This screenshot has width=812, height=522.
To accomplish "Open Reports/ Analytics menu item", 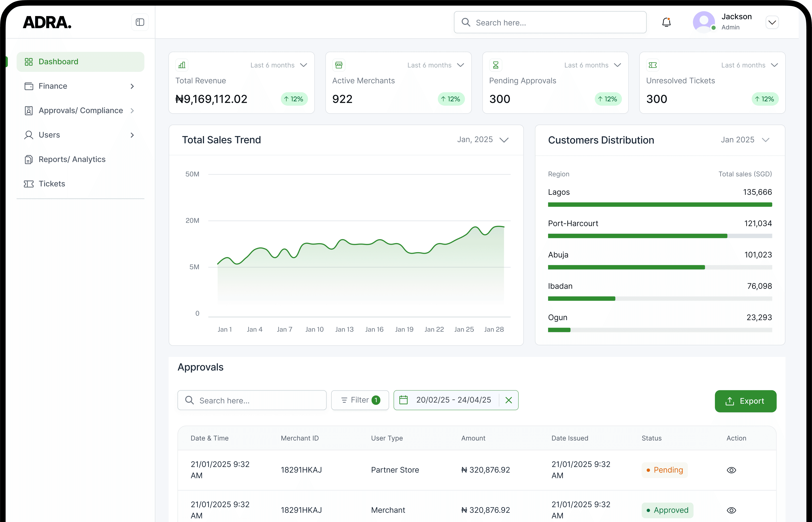I will point(80,159).
